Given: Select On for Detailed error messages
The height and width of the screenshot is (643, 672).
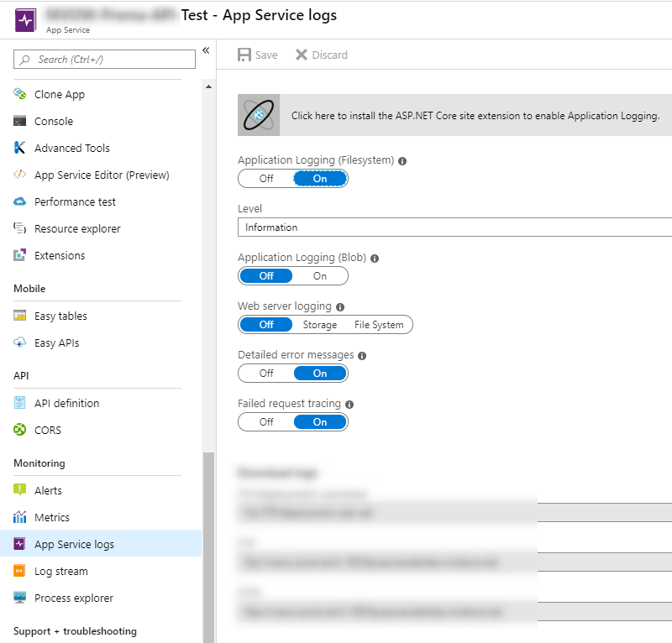Looking at the screenshot, I should click(320, 373).
